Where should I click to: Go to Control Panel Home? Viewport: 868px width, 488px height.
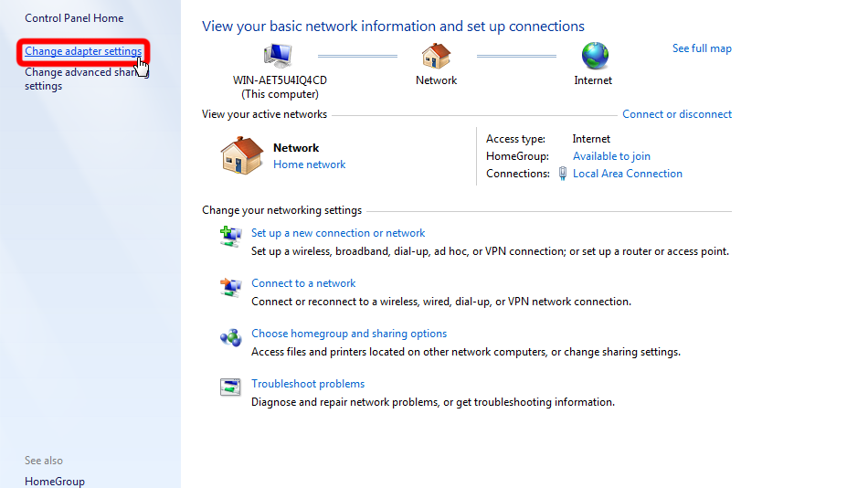click(74, 18)
